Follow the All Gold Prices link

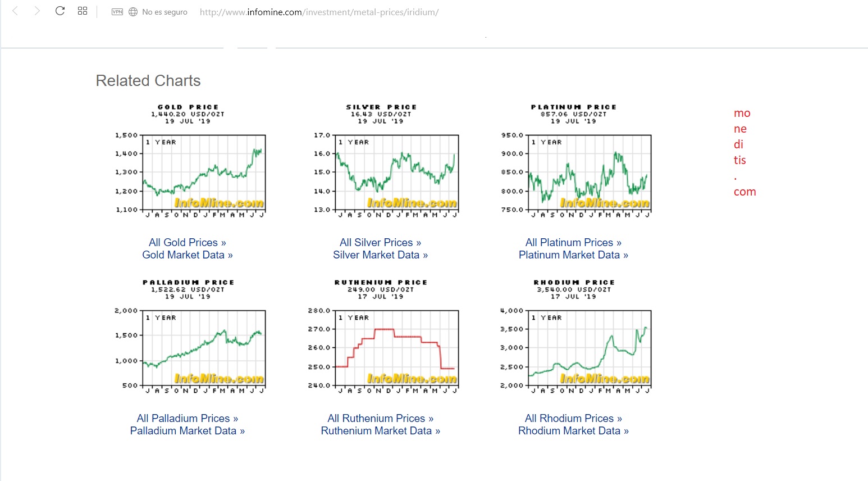coord(187,243)
